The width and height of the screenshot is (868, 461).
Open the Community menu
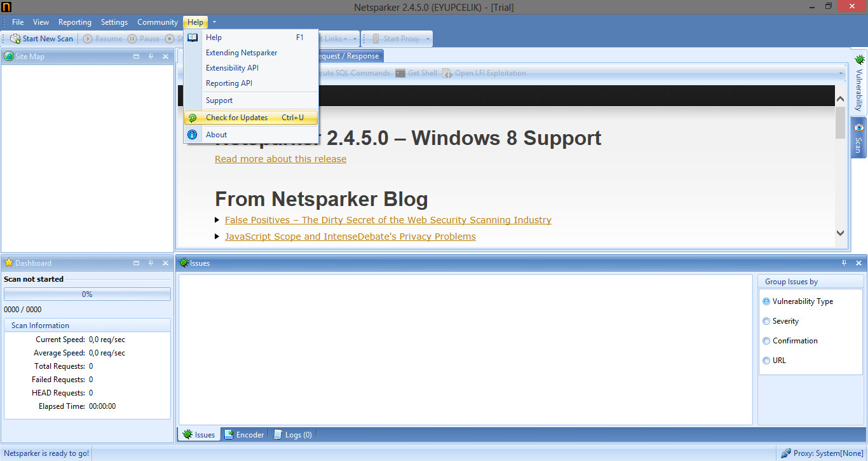tap(158, 22)
